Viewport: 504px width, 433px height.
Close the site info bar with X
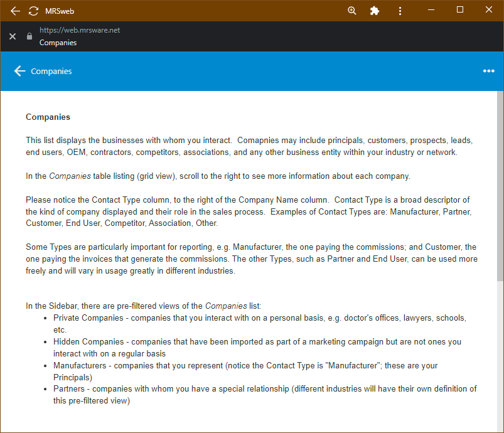13,36
